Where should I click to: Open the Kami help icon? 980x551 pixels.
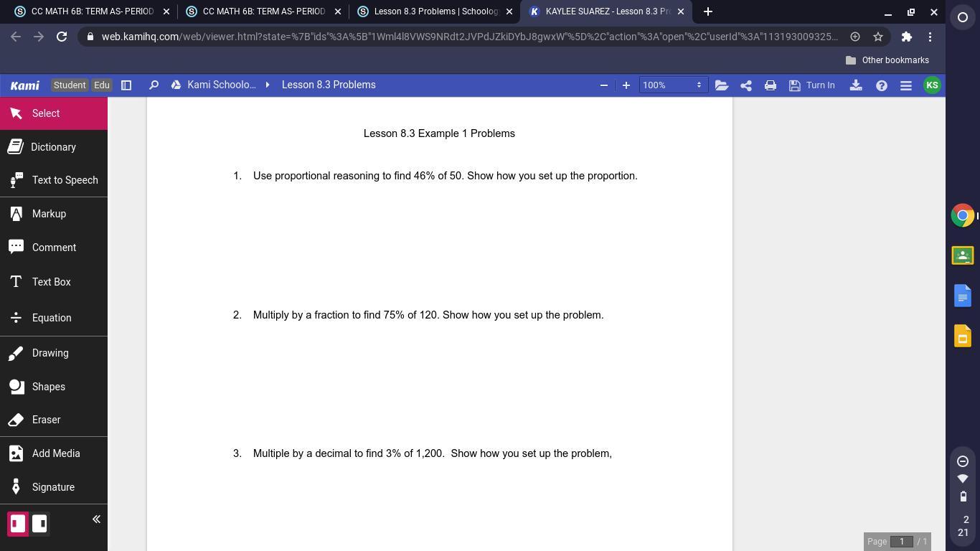click(x=882, y=85)
